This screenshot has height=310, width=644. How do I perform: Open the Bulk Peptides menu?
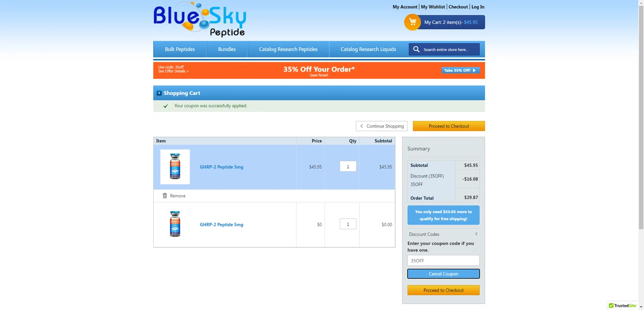pos(180,49)
